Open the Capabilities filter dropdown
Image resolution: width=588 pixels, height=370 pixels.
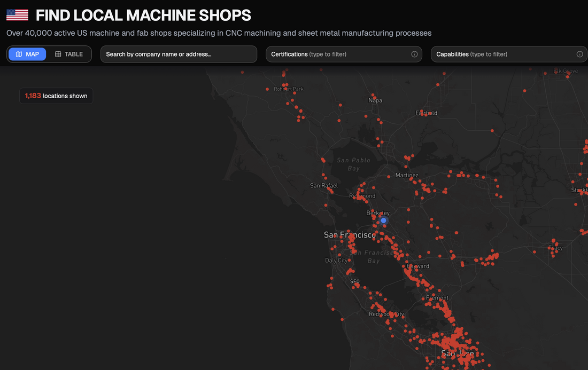tap(509, 54)
